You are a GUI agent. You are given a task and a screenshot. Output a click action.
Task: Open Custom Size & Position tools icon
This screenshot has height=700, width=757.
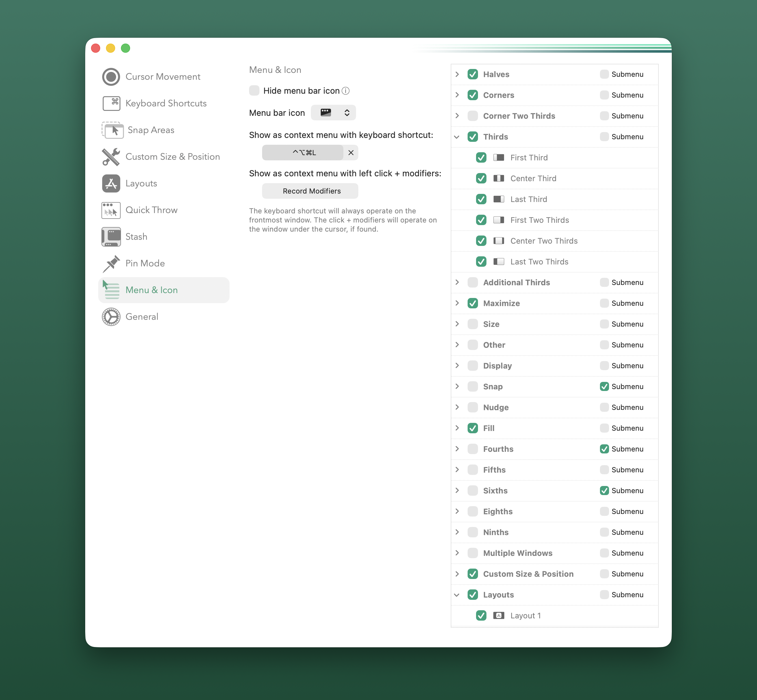coord(111,157)
